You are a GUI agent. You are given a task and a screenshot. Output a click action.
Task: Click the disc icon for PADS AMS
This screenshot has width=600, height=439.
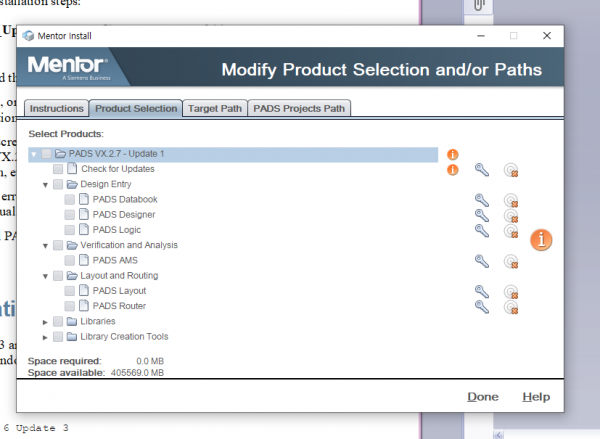pyautogui.click(x=511, y=261)
